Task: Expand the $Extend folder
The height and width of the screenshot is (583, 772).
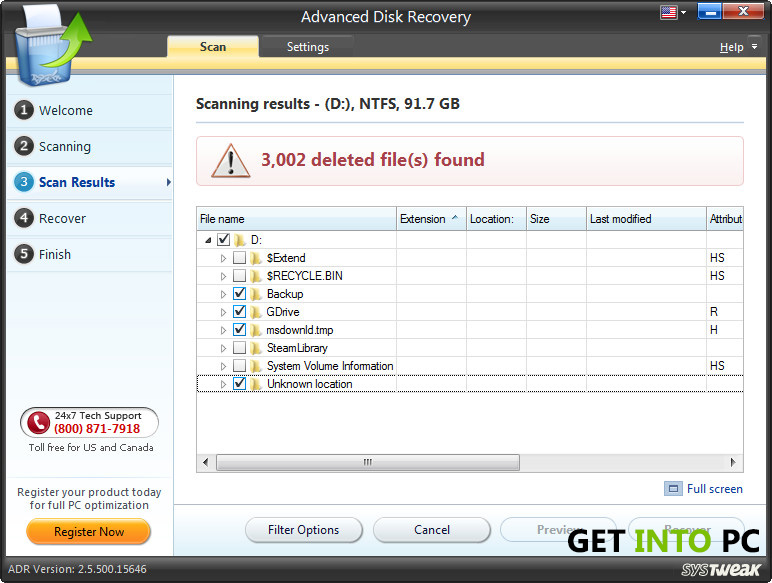Action: 223,258
